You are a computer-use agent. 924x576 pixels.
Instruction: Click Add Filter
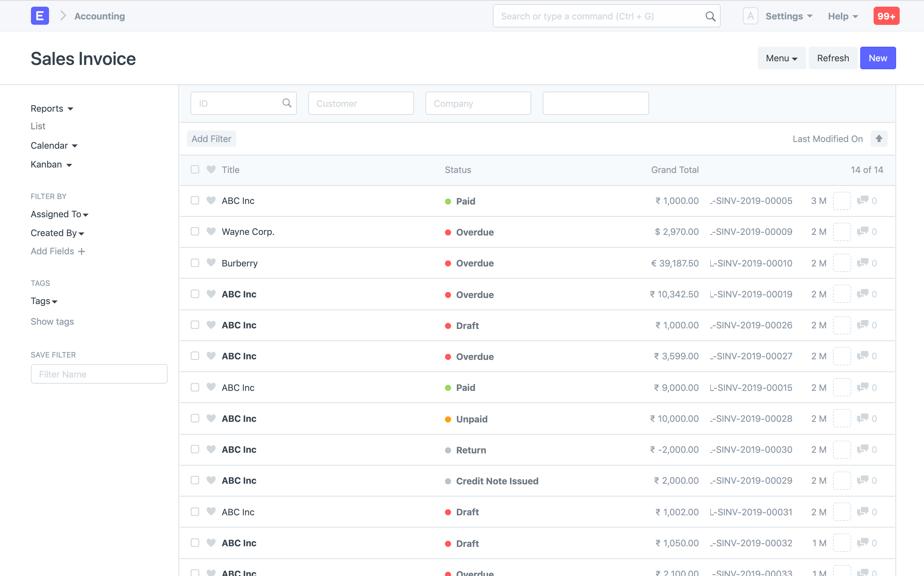(211, 139)
